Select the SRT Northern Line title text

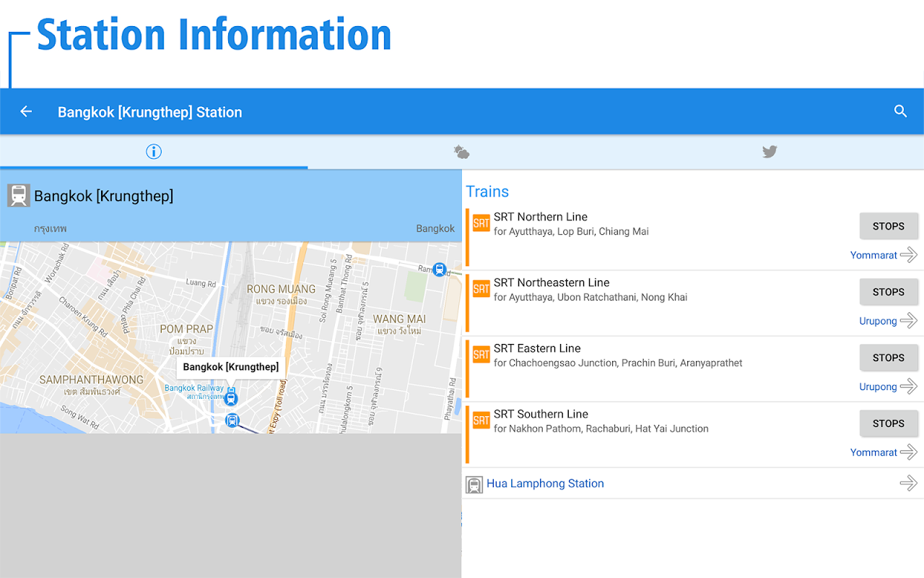541,217
